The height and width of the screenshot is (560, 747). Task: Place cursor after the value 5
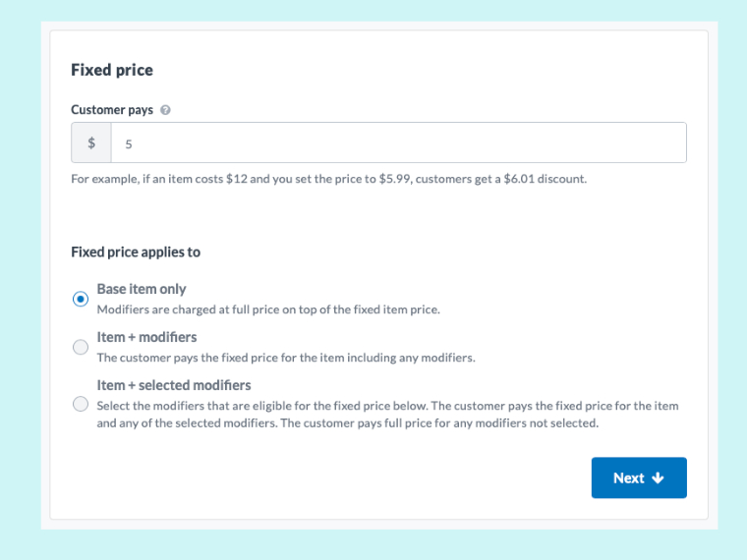point(133,143)
